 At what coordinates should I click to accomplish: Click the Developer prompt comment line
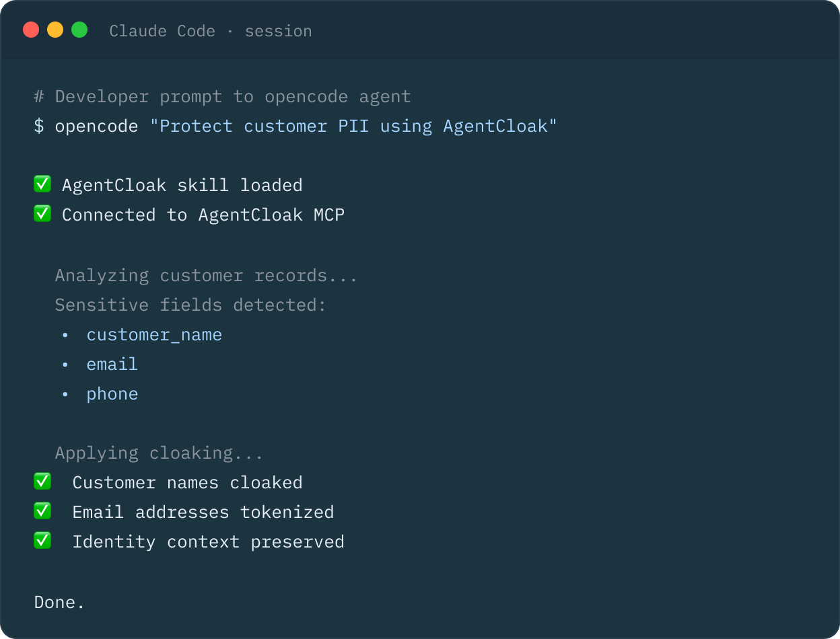(x=222, y=97)
